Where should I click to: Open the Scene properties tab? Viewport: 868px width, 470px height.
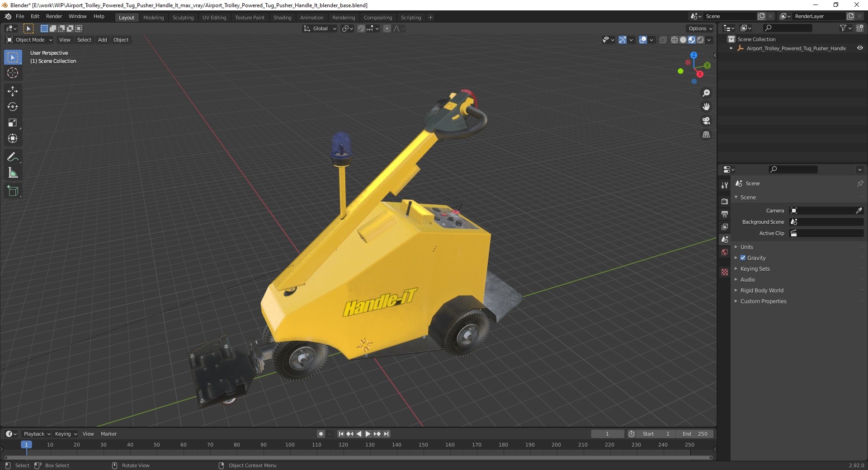[x=725, y=239]
